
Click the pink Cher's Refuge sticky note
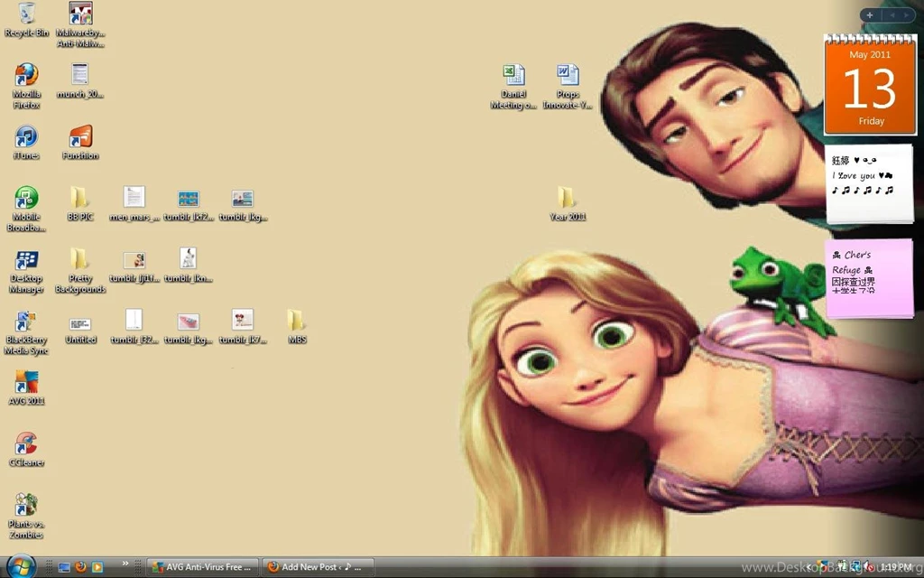[869, 278]
